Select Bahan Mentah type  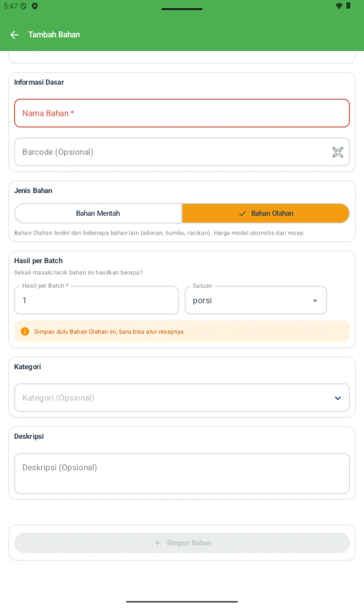98,213
